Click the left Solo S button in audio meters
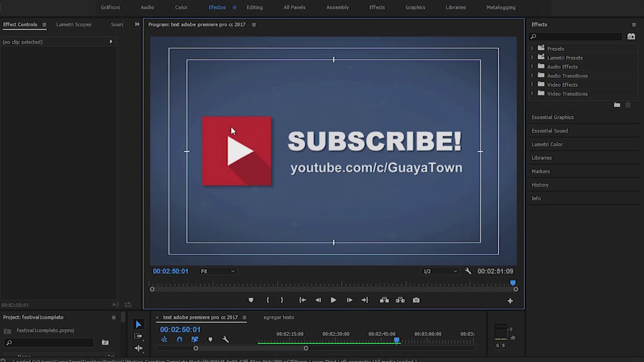Image resolution: width=644 pixels, height=362 pixels. [x=498, y=345]
